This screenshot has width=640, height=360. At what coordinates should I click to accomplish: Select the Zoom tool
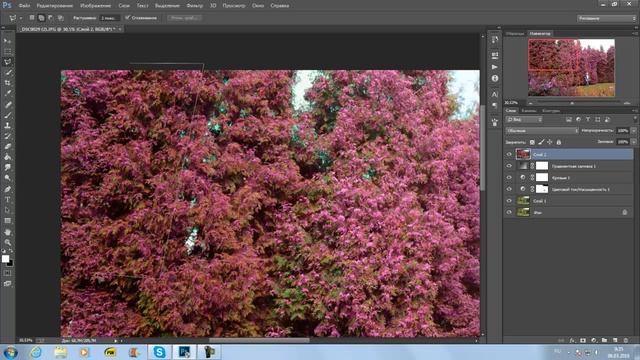point(7,242)
